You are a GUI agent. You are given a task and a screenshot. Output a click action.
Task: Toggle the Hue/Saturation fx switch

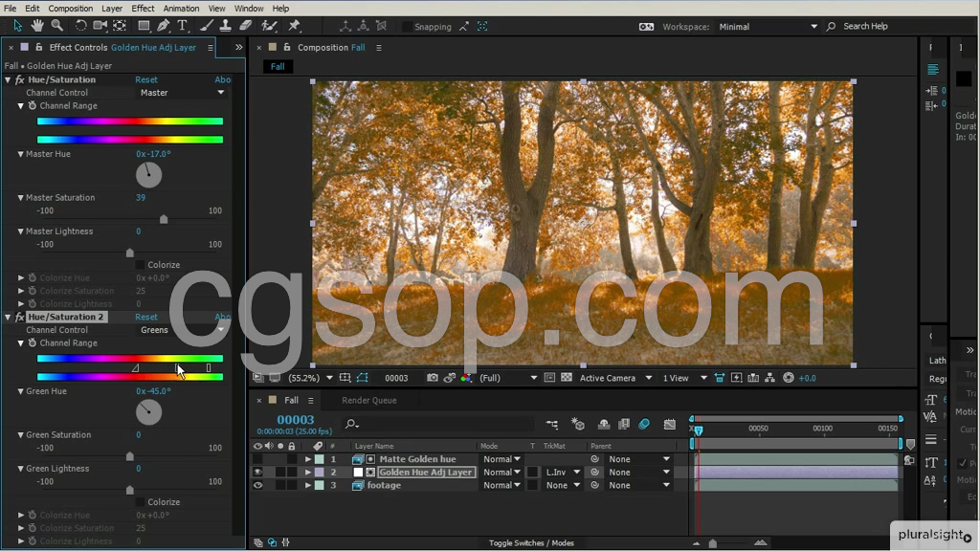(20, 80)
